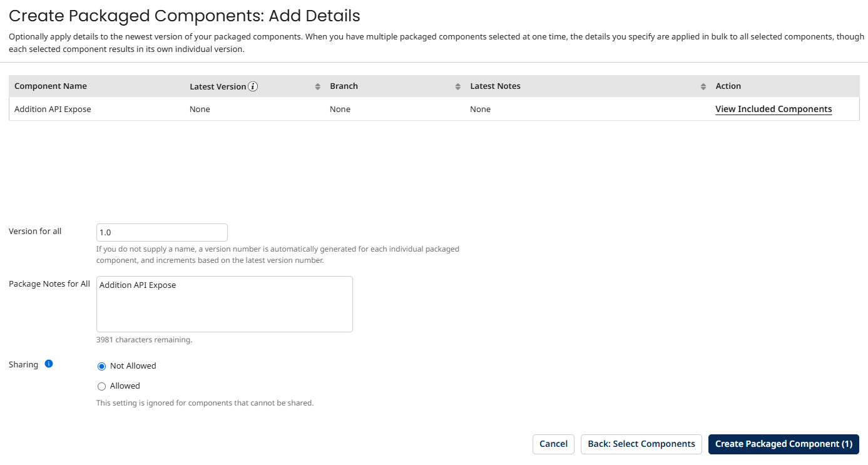Click the Component Name column header

pos(51,86)
